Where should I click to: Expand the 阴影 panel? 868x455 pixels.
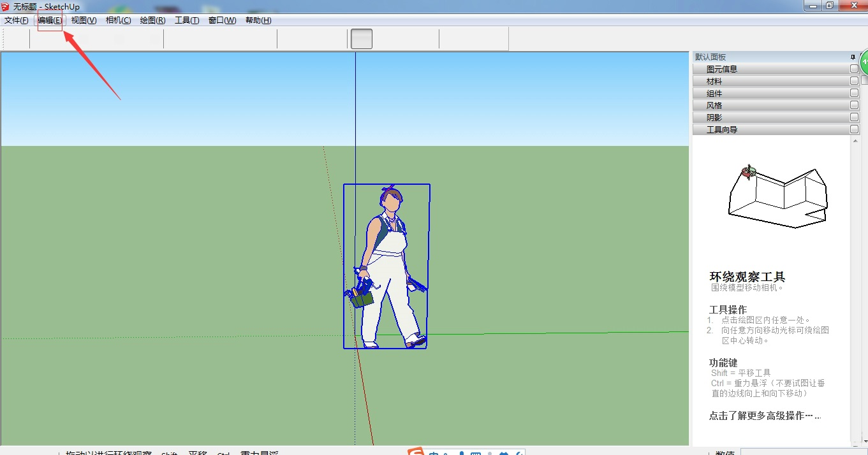pos(776,118)
